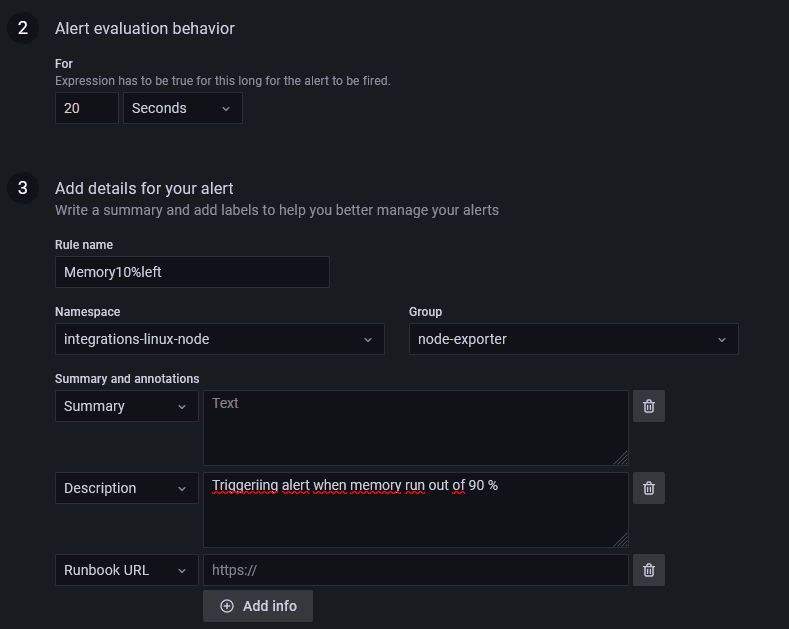This screenshot has height=629, width=789.
Task: Focus the Runbook URL https:// input
Action: [415, 570]
